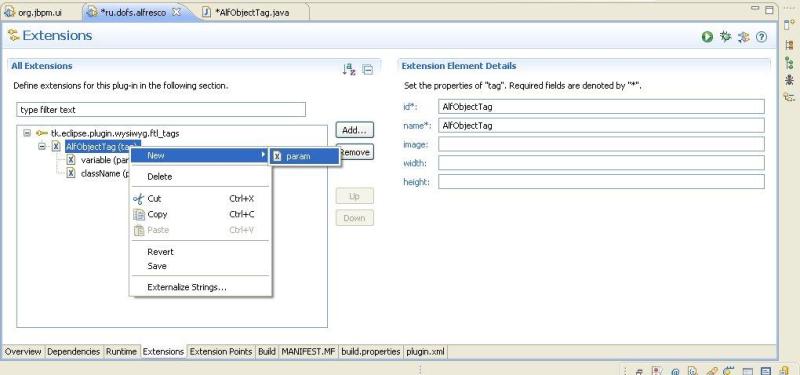
Task: Click the type filter text field
Action: [x=161, y=110]
